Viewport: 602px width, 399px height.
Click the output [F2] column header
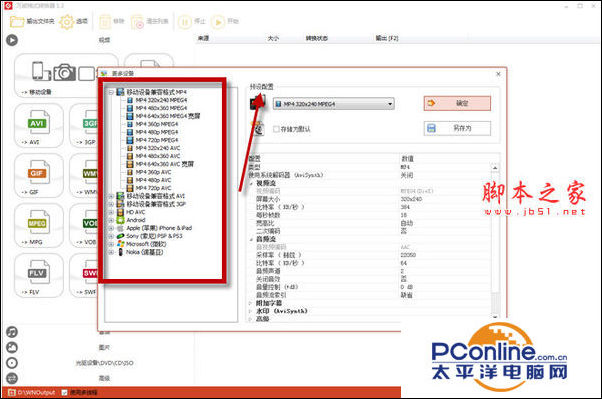[387, 38]
